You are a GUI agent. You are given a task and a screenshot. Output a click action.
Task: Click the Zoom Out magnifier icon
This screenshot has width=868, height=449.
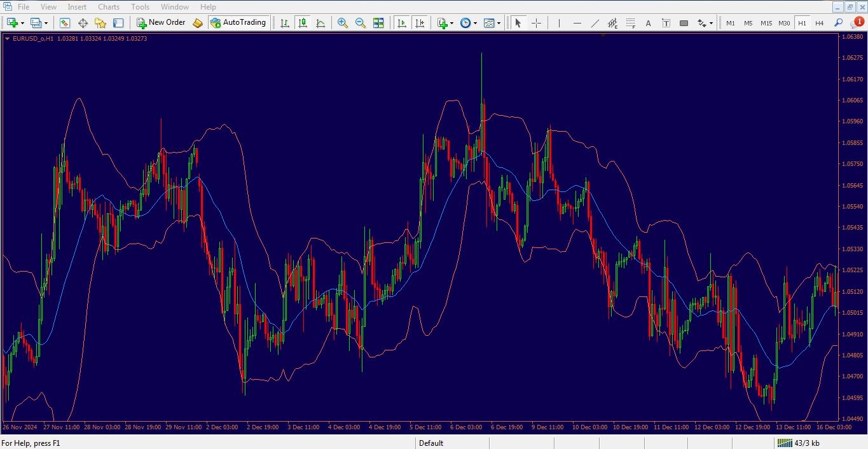(x=361, y=23)
